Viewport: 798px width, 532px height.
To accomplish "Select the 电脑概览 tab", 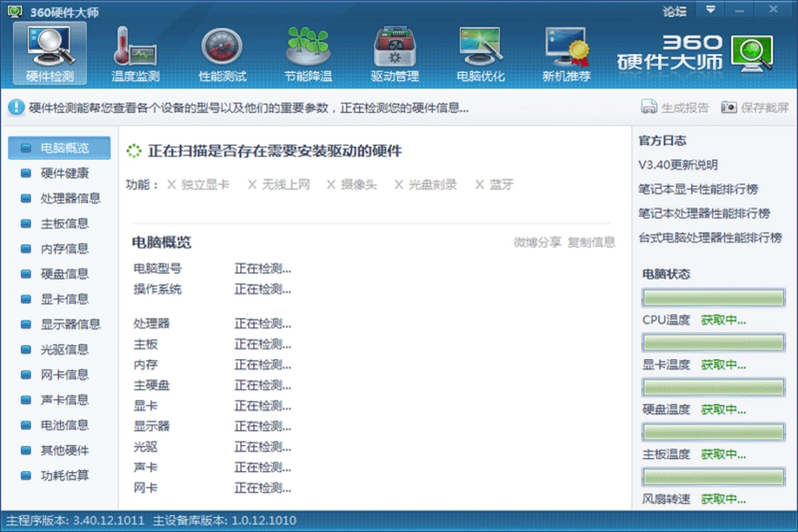I will coord(63,148).
